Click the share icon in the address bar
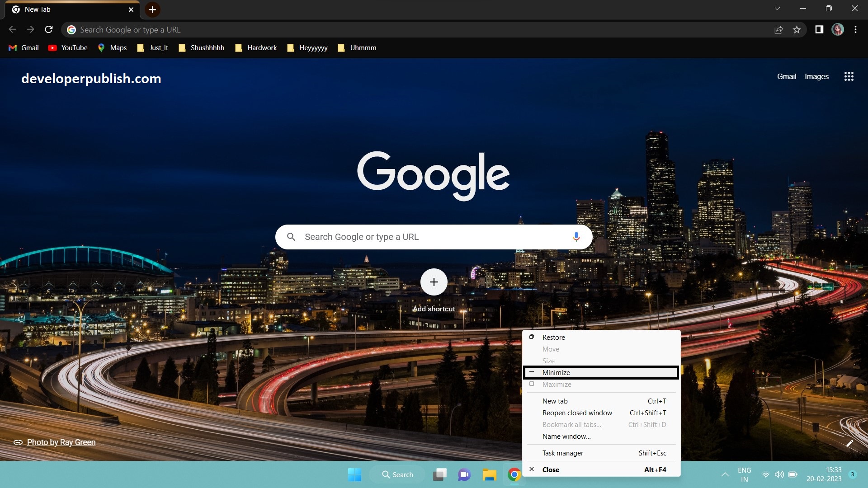This screenshot has height=488, width=868. (x=778, y=29)
